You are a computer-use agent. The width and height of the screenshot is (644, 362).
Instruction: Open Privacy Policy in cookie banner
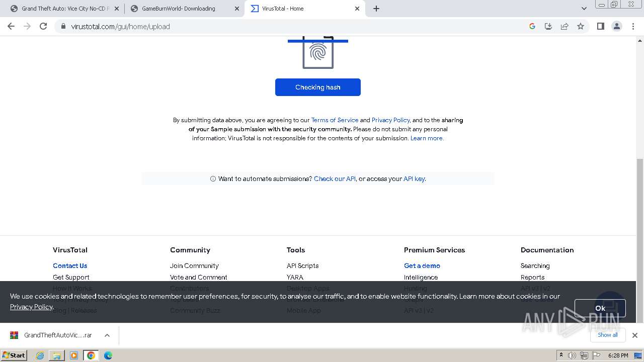coord(31,307)
